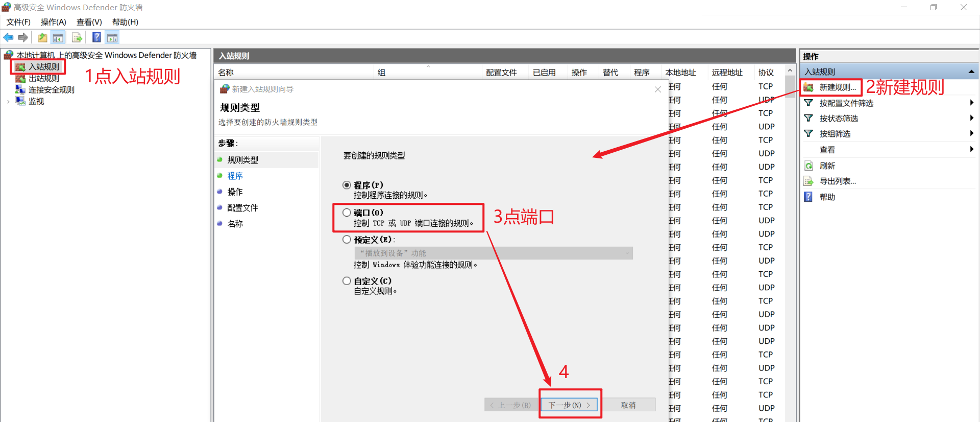This screenshot has width=980, height=422.
Task: Click the Cancel (取消) button
Action: tap(628, 405)
